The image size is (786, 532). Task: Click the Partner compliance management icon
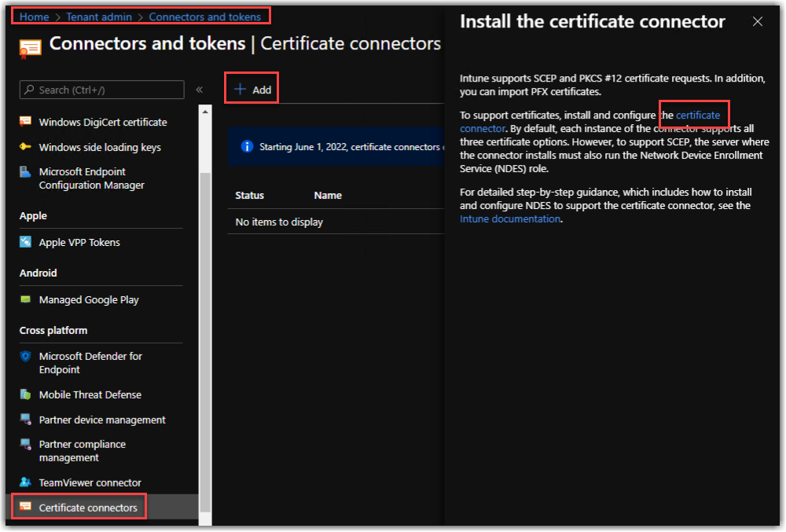pyautogui.click(x=25, y=444)
